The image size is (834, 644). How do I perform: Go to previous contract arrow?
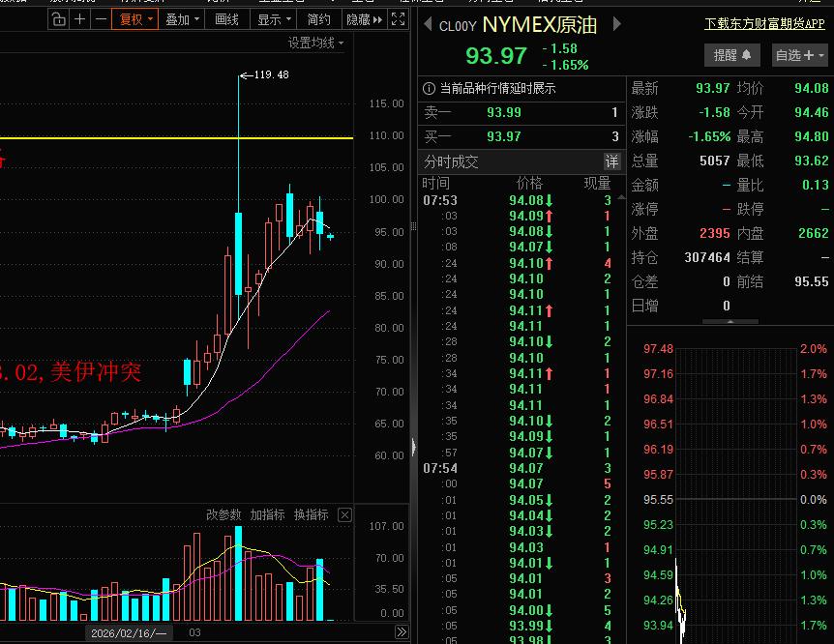point(428,24)
